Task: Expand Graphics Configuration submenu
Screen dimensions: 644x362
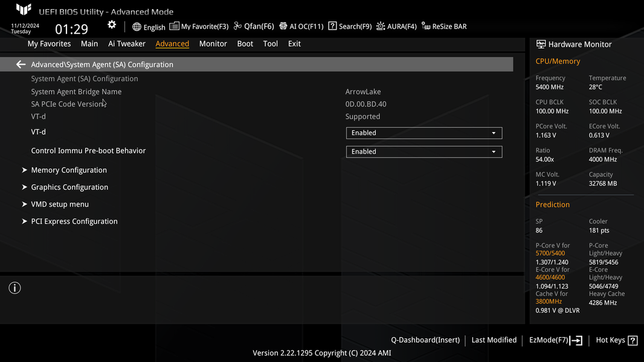Action: coord(69,188)
